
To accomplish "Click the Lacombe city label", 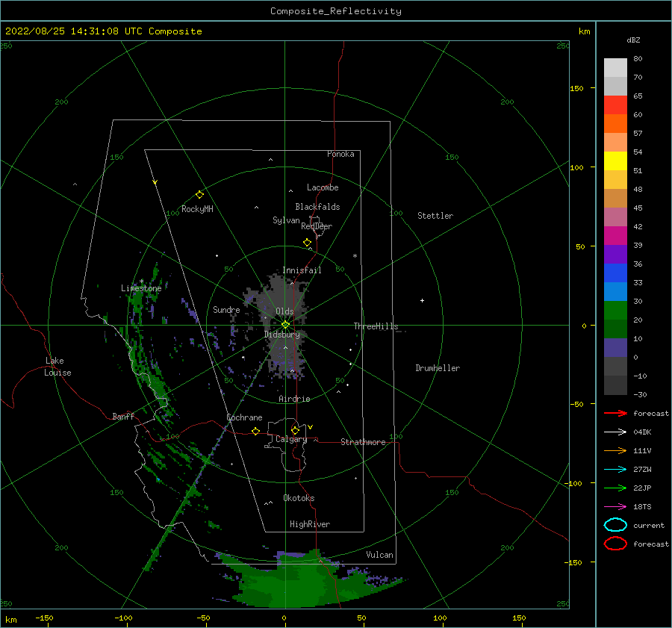I will click(323, 187).
